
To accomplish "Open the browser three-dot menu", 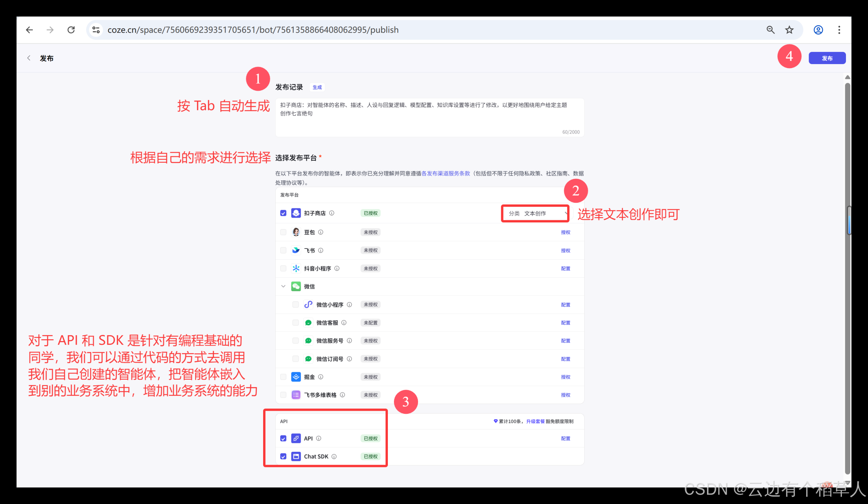I will coord(840,30).
